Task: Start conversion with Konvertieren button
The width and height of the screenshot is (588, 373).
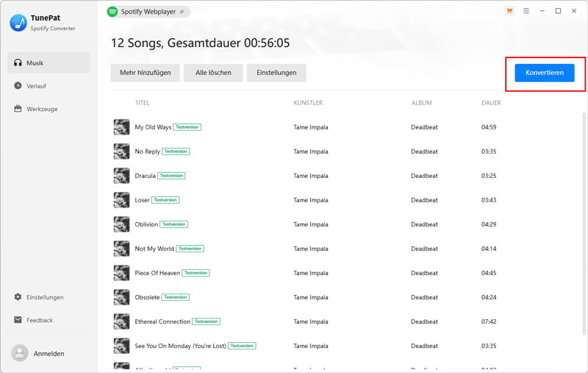Action: (545, 73)
